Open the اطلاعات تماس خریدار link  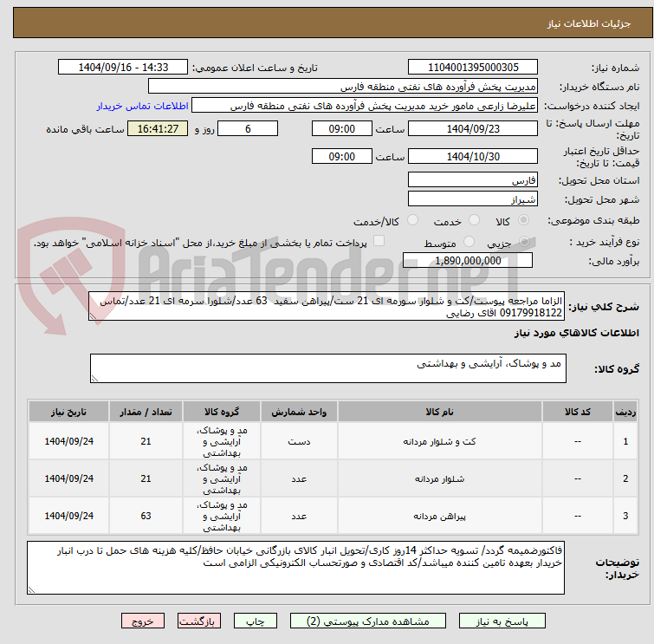pyautogui.click(x=143, y=106)
